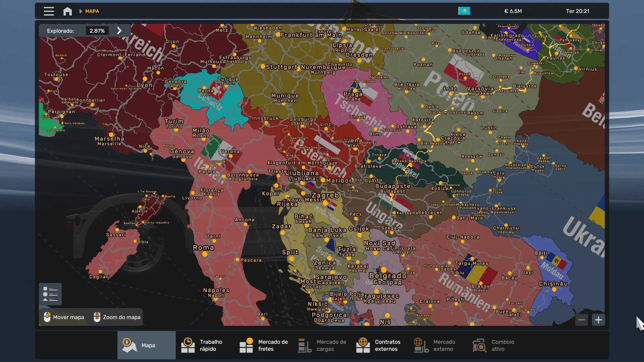Click the MAPA breadcrumb label

[x=92, y=11]
